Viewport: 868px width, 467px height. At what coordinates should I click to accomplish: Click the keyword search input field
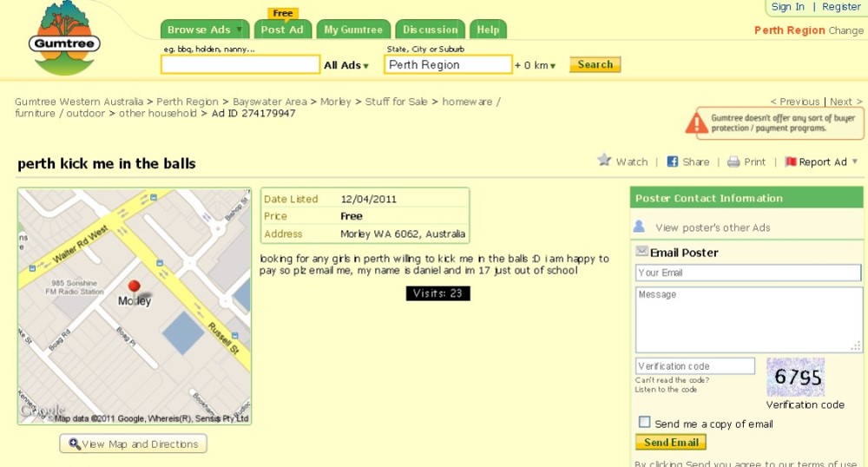click(240, 65)
